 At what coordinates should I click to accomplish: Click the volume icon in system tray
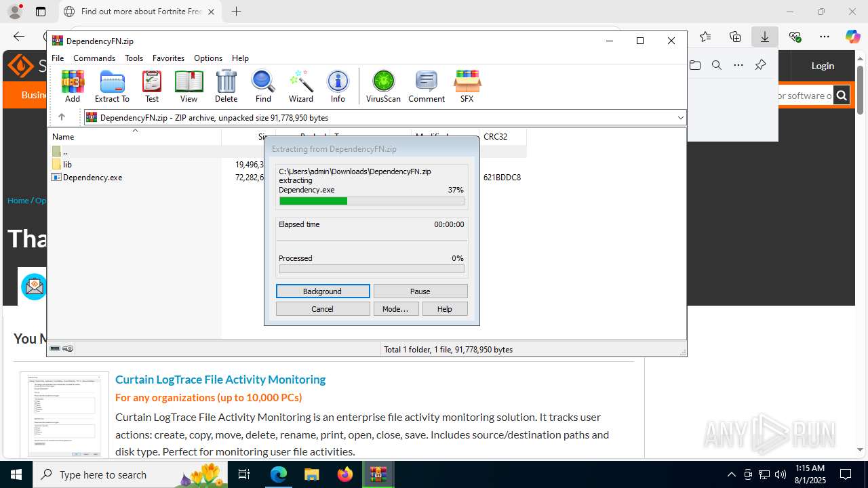click(x=781, y=474)
